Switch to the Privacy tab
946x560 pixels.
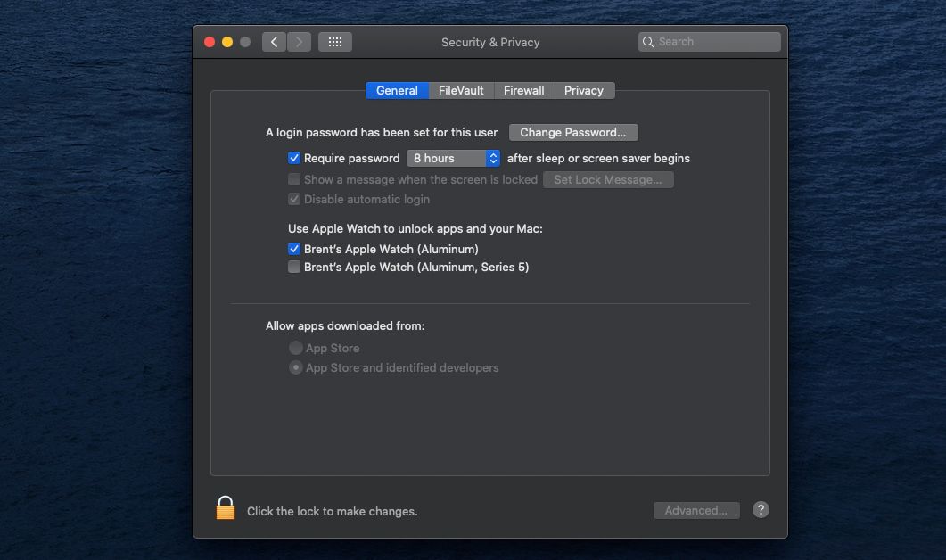[585, 90]
